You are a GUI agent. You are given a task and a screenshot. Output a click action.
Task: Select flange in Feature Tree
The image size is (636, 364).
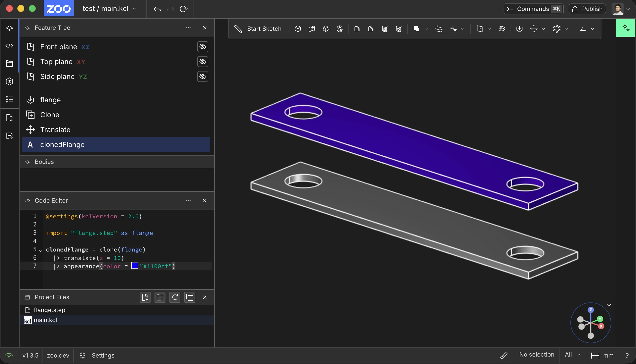click(116, 100)
